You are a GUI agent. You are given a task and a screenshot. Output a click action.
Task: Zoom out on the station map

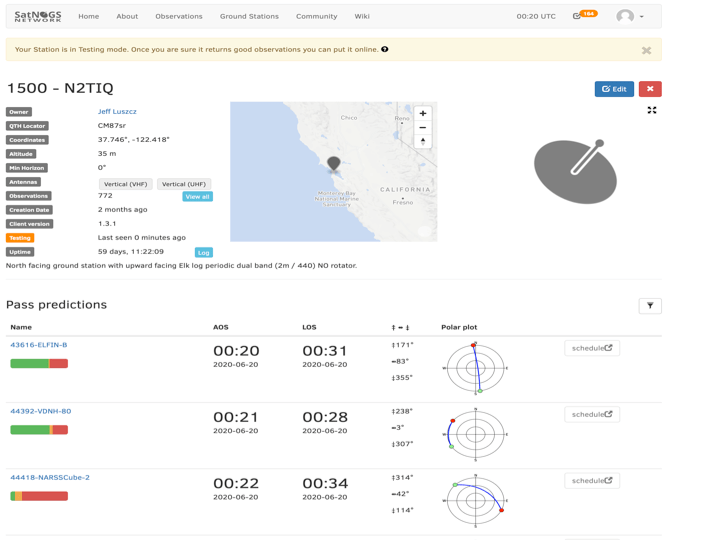pyautogui.click(x=423, y=127)
